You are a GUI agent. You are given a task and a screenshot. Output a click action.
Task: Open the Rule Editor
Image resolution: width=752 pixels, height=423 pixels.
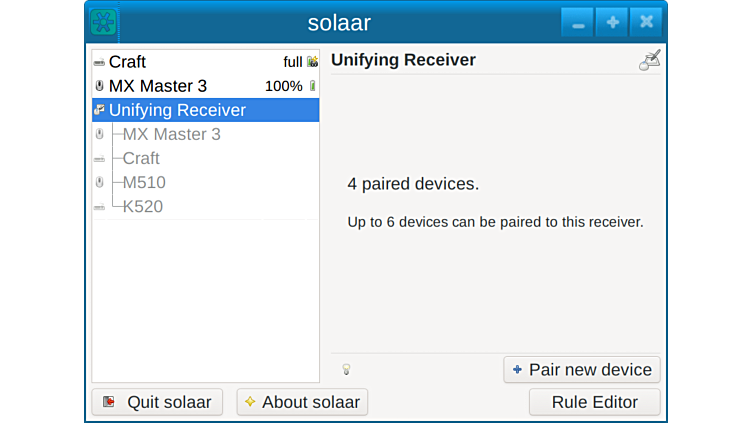pos(594,402)
